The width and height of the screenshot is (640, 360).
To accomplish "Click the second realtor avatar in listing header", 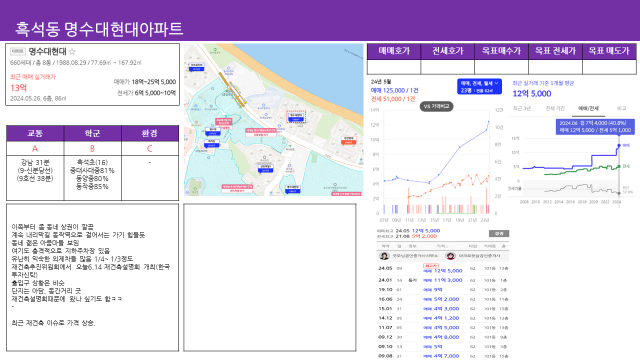I will click(x=450, y=256).
